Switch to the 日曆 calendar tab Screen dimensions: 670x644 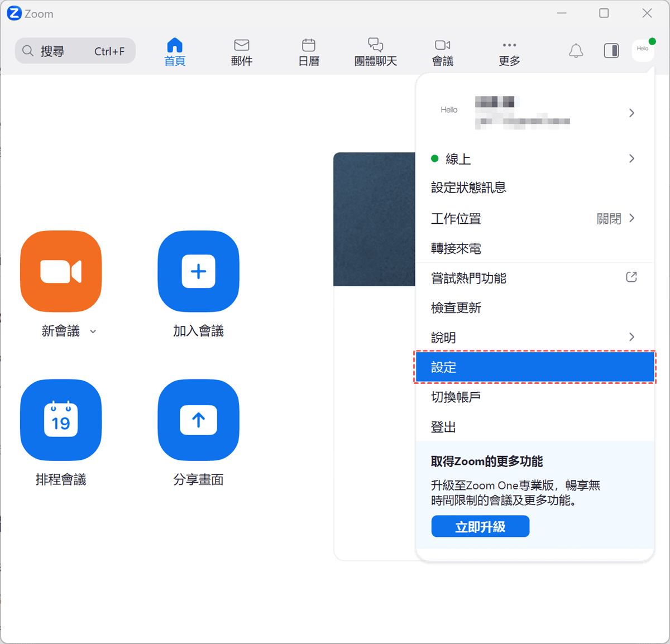[x=309, y=52]
